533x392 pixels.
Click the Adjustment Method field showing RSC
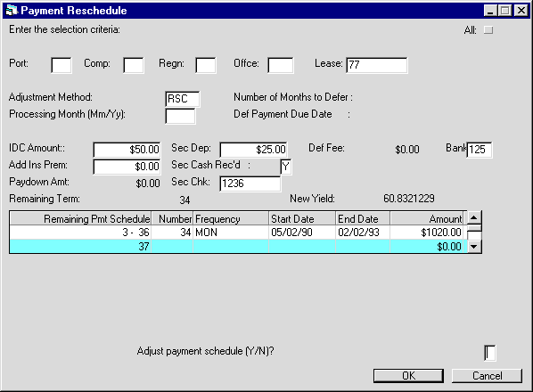coord(182,99)
